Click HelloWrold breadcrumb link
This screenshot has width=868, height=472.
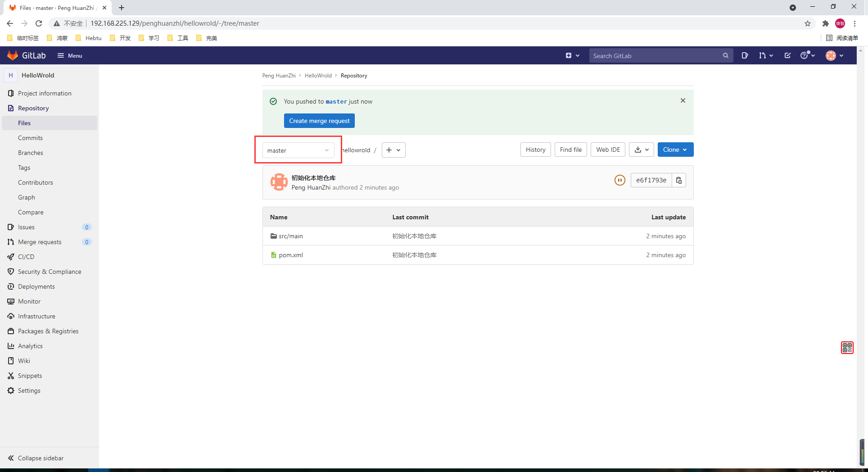click(318, 76)
